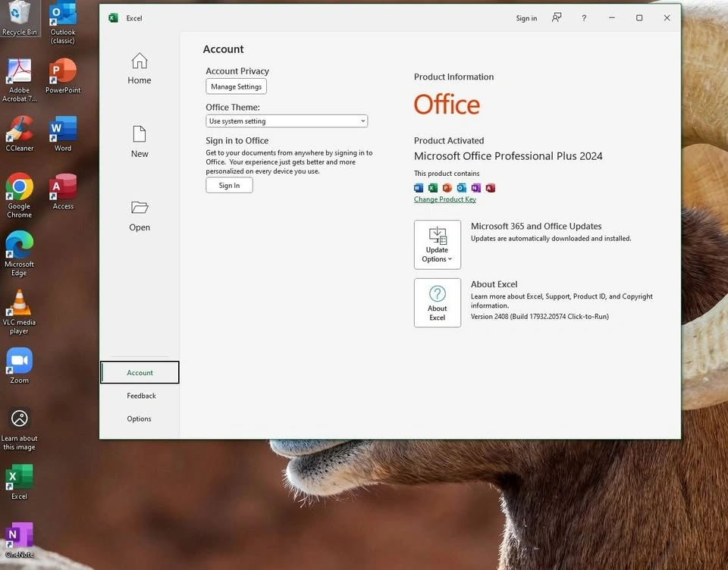
Task: Click the feedback icon in title bar
Action: pyautogui.click(x=557, y=18)
